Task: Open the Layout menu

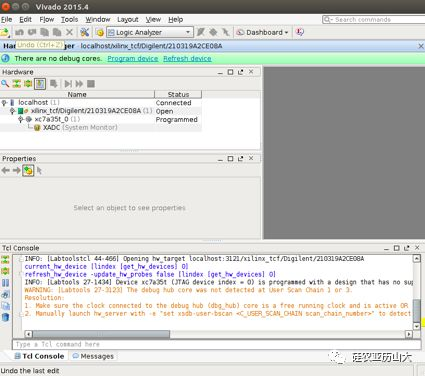Action: (128, 20)
